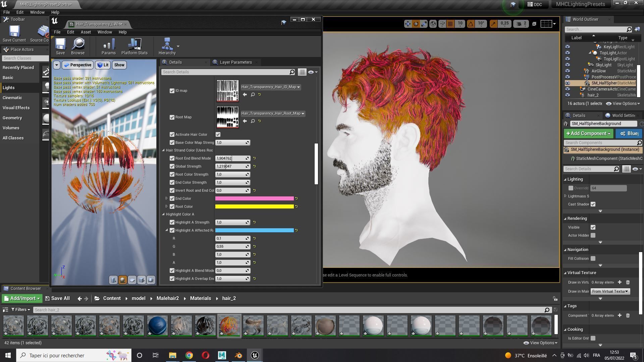Open material editor Asset menu
This screenshot has height=362, width=644.
coord(86,32)
